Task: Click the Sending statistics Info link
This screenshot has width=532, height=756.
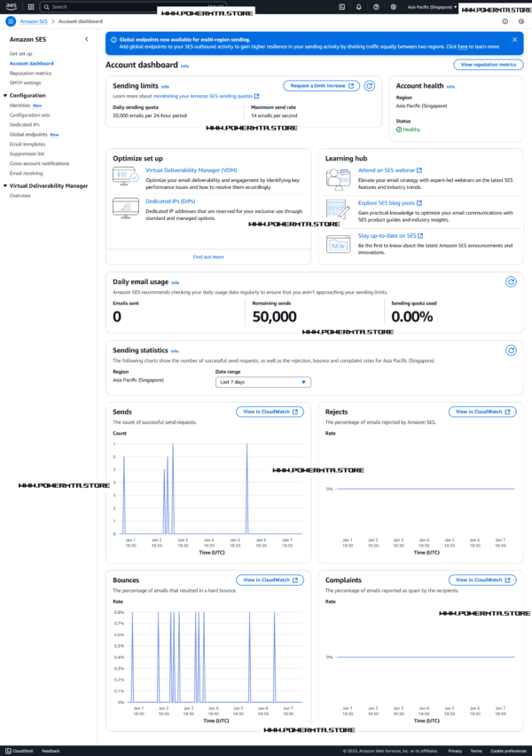Action: click(175, 351)
